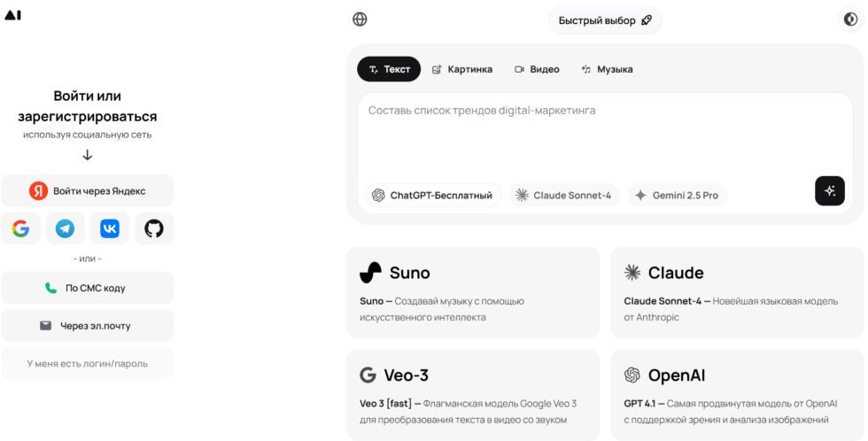
Task: Sign in with the GitHub icon
Action: pyautogui.click(x=154, y=228)
